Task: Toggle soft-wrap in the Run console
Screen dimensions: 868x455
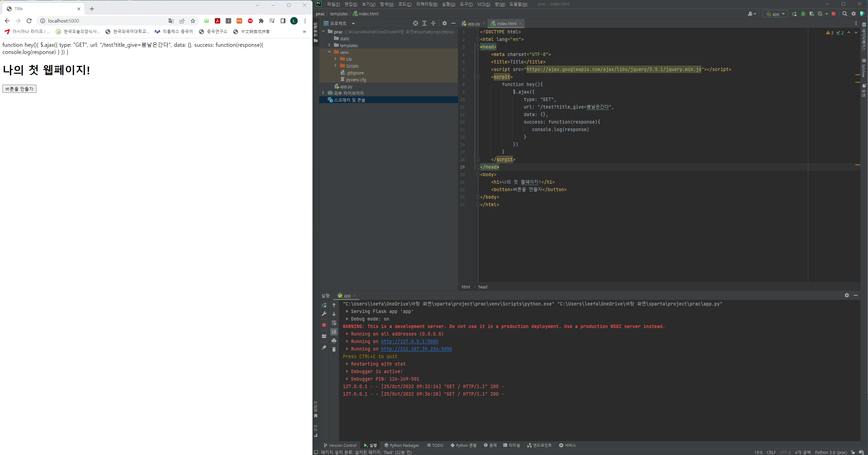Action: 334,323
